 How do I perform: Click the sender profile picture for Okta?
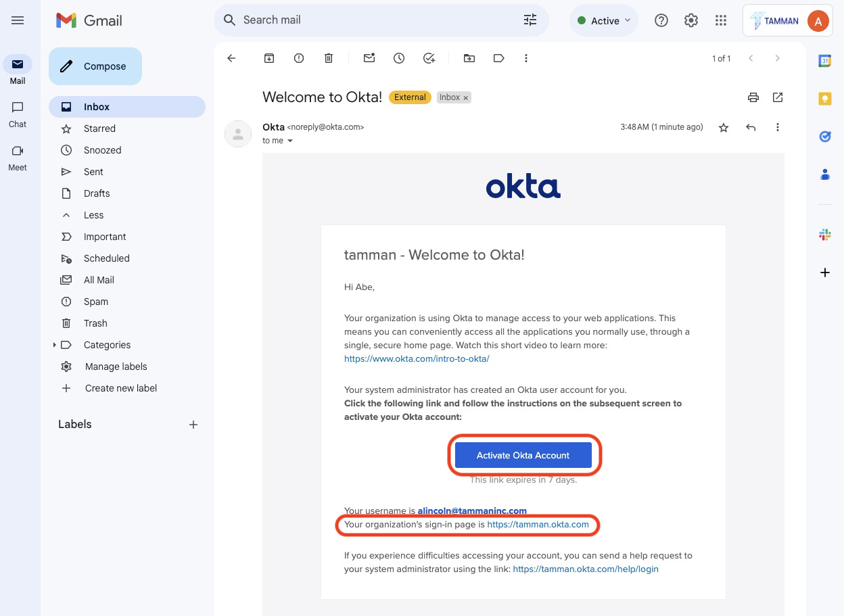coord(238,134)
